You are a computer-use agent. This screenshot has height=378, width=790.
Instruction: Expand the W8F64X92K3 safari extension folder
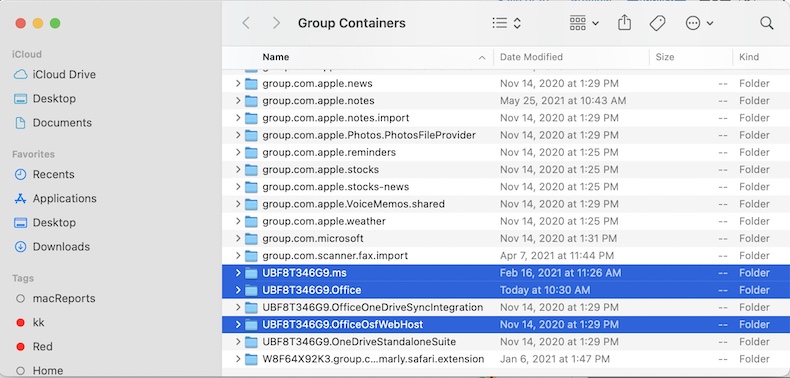click(x=238, y=359)
